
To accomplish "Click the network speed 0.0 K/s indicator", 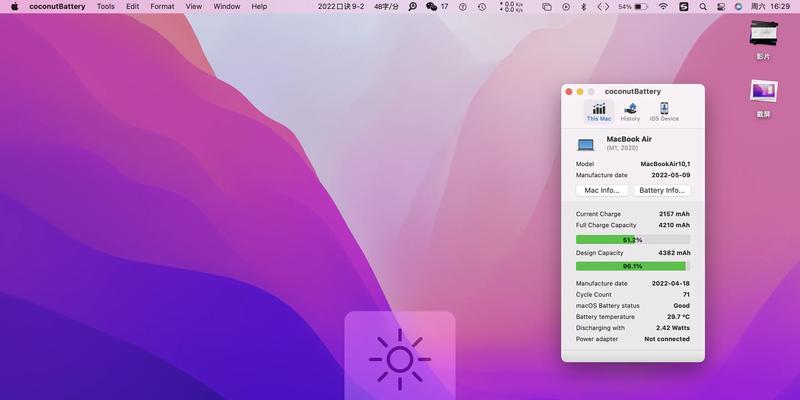I will click(x=511, y=7).
